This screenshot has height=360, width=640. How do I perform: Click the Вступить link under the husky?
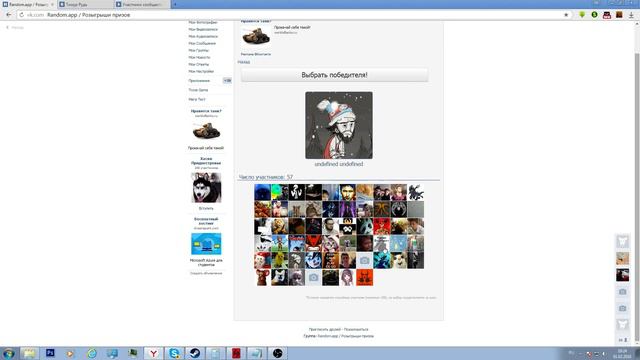(x=206, y=208)
